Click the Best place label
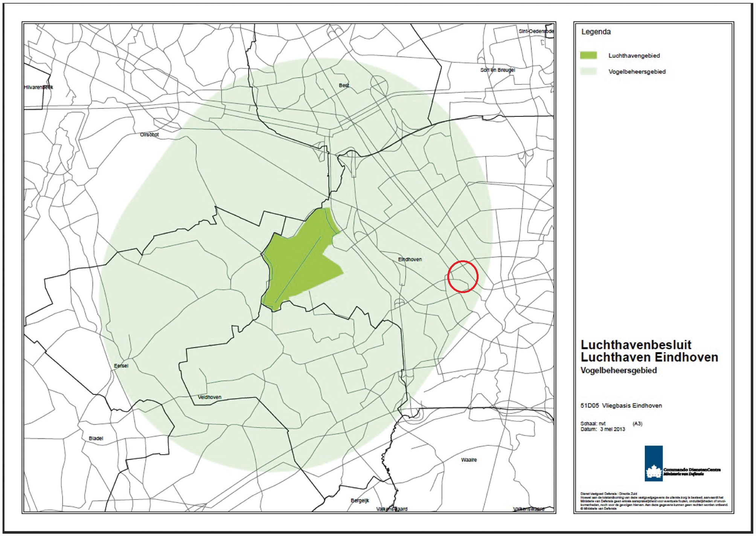 (x=343, y=86)
